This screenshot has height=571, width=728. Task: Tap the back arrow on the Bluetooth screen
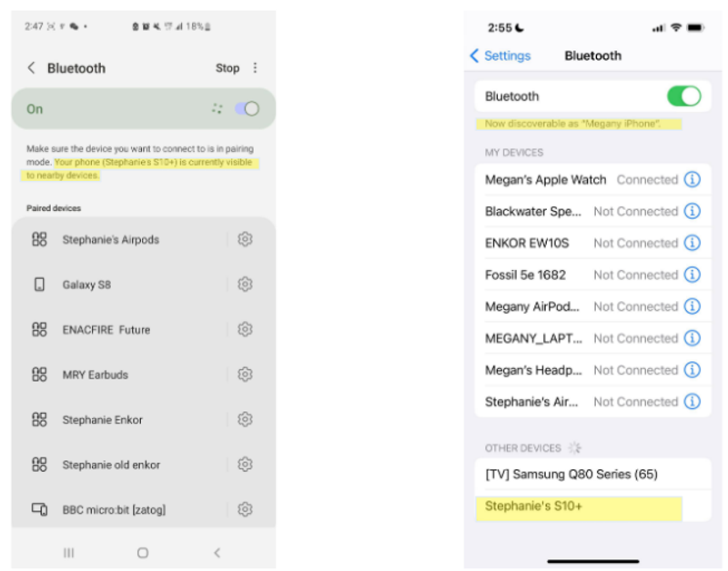coord(29,67)
